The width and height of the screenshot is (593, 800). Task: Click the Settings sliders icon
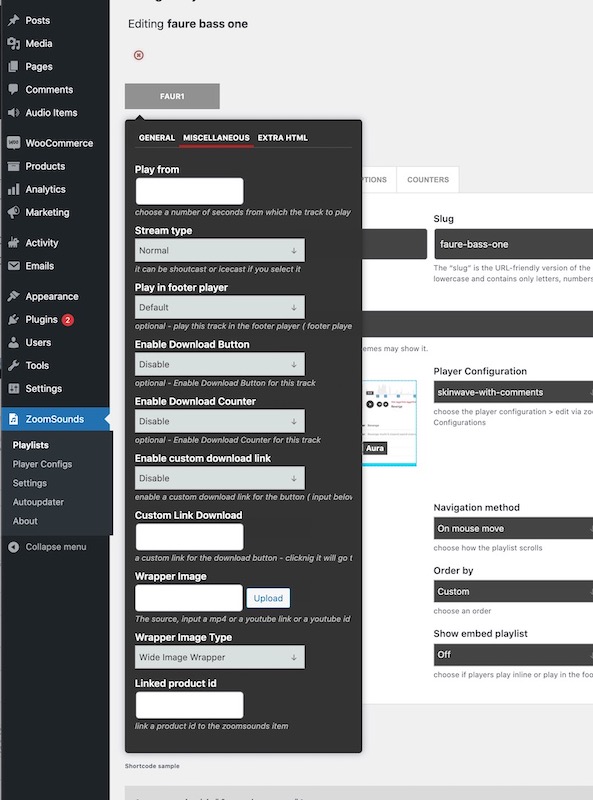coord(14,388)
